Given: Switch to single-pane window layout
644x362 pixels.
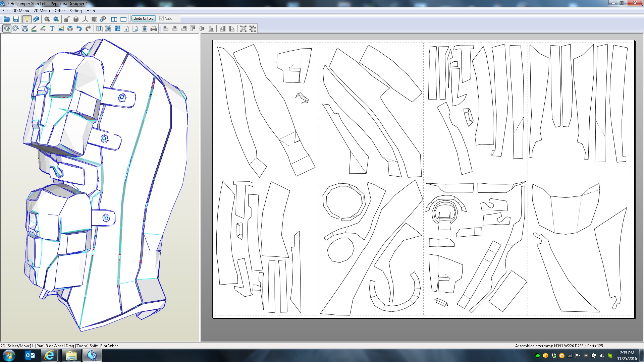Looking at the screenshot, I should [123, 19].
